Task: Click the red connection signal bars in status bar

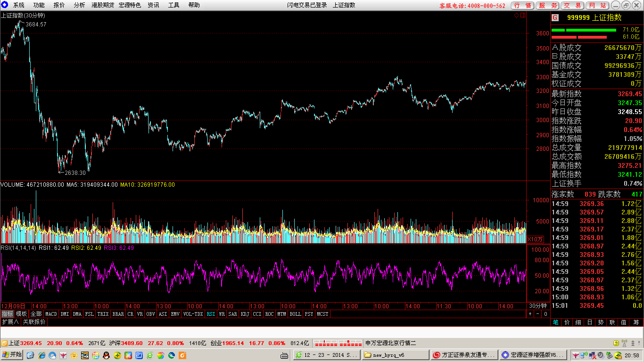Action: 338,343
